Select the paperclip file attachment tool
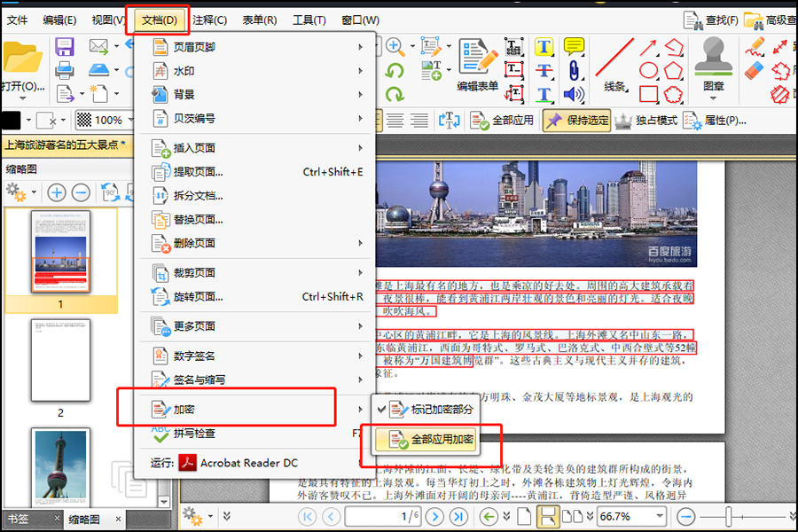798x532 pixels. [574, 70]
